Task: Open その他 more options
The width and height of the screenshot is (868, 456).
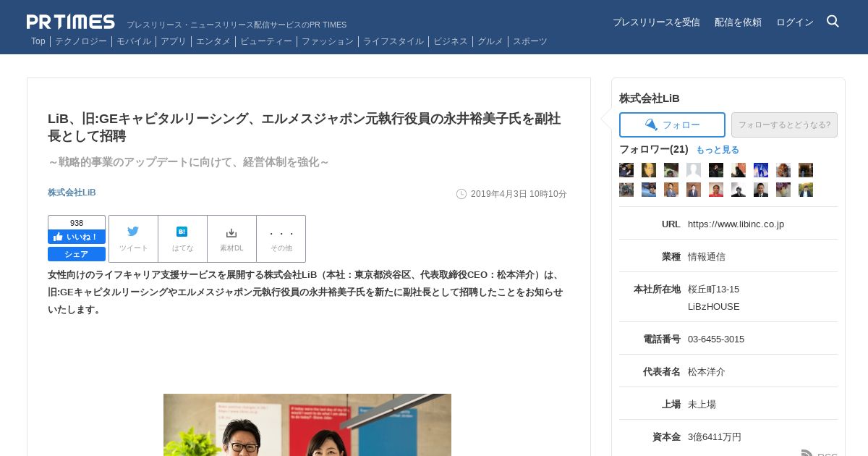Action: (x=281, y=239)
